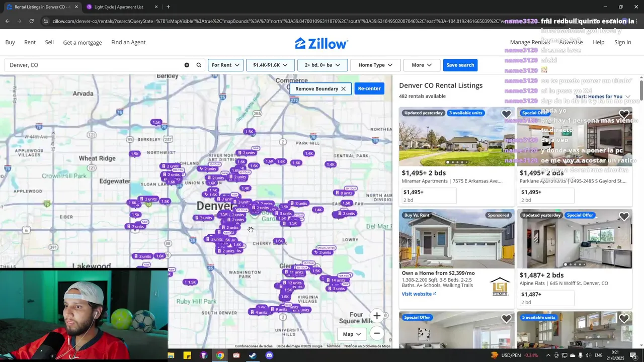Zoom in on the map

tap(377, 316)
